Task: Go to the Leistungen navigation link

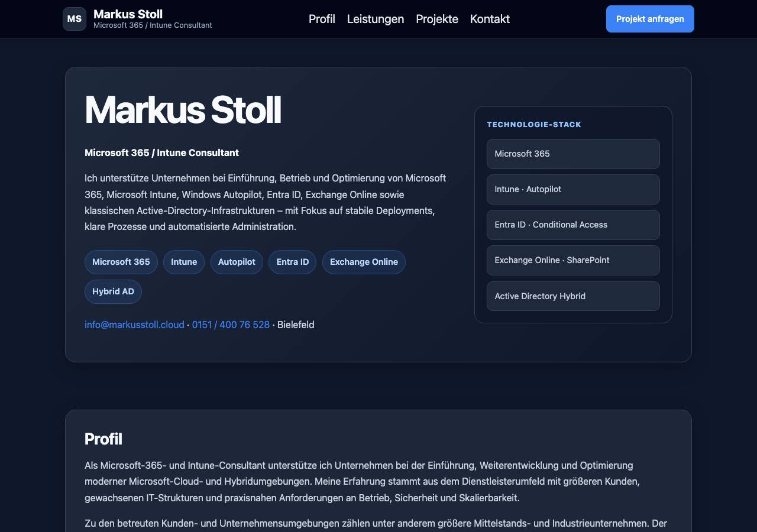Action: (376, 19)
